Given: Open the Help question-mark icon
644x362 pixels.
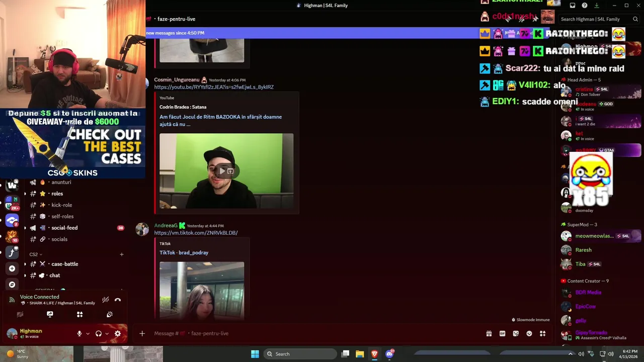Looking at the screenshot, I should pyautogui.click(x=585, y=6).
